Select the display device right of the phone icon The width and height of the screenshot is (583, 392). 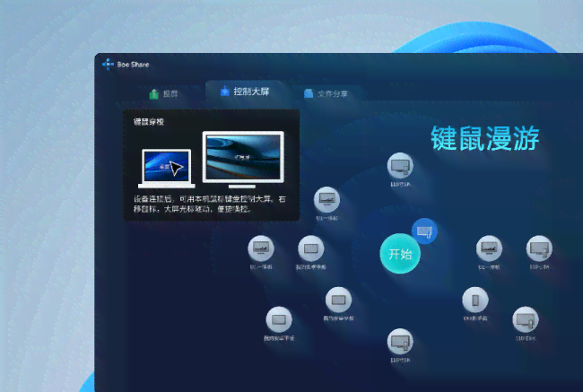tap(526, 319)
